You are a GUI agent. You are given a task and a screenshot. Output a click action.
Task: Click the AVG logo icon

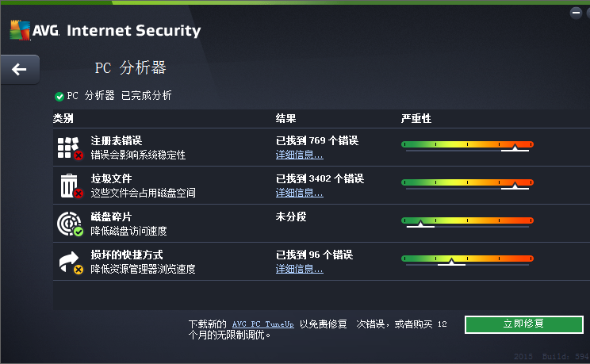pyautogui.click(x=20, y=30)
